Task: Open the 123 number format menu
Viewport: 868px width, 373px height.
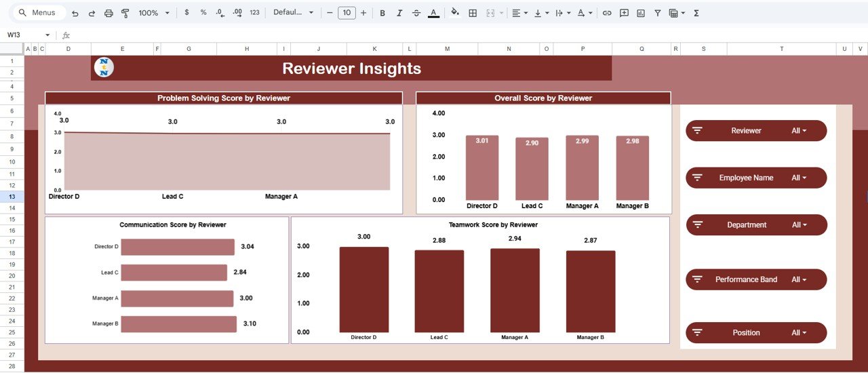Action: click(254, 13)
